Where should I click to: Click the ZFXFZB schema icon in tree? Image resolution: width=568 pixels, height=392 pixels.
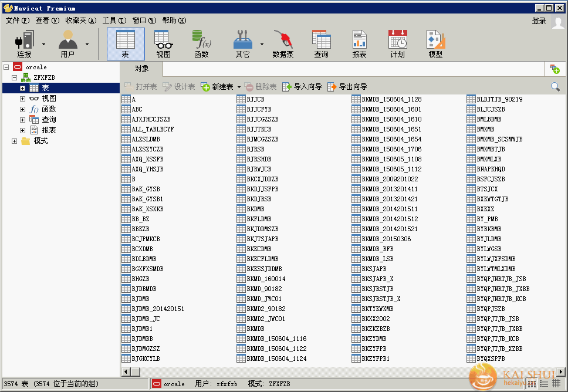[x=25, y=77]
